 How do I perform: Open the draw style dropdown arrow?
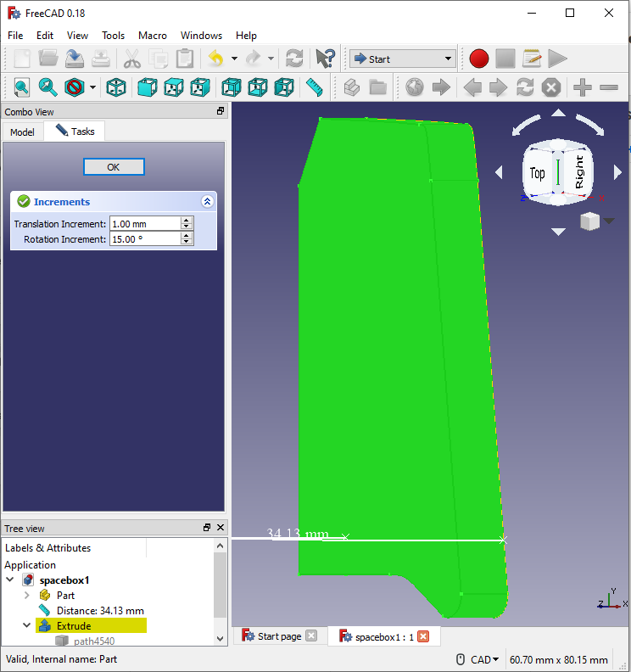point(93,88)
